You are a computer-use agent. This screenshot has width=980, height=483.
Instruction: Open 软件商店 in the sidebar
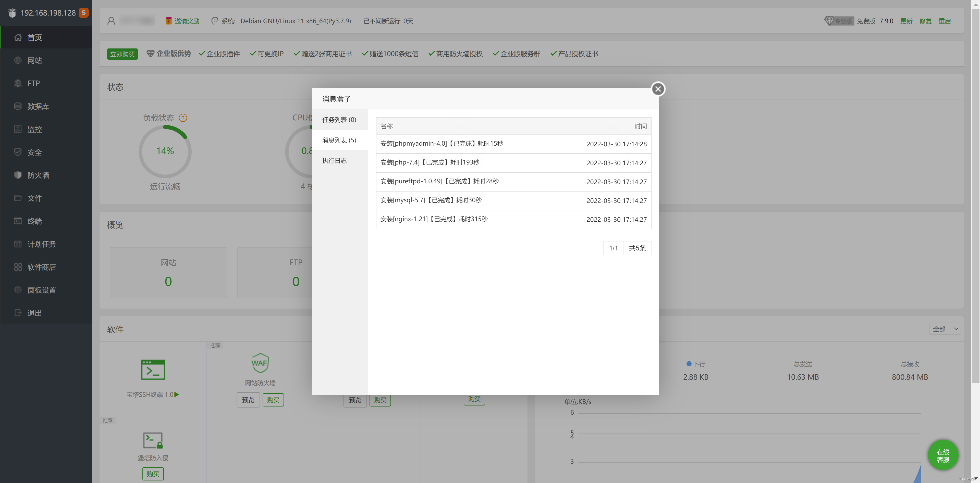(46, 267)
